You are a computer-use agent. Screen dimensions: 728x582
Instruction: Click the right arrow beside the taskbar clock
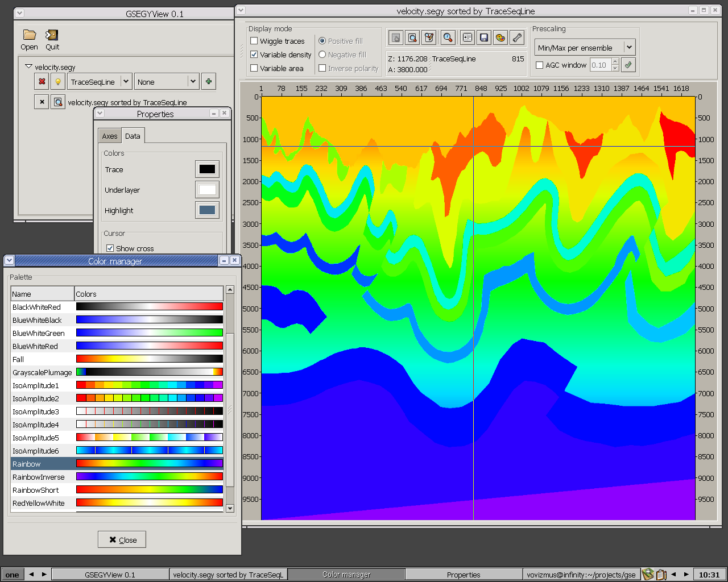click(x=686, y=575)
